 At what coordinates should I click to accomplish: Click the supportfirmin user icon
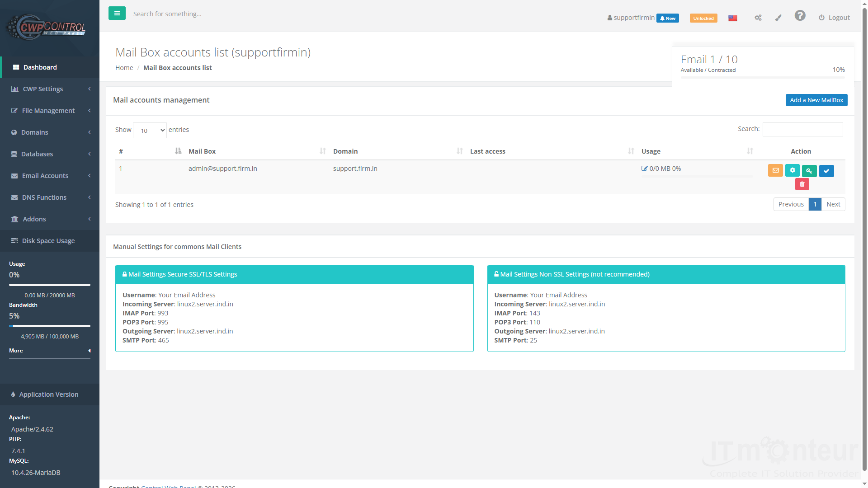610,18
